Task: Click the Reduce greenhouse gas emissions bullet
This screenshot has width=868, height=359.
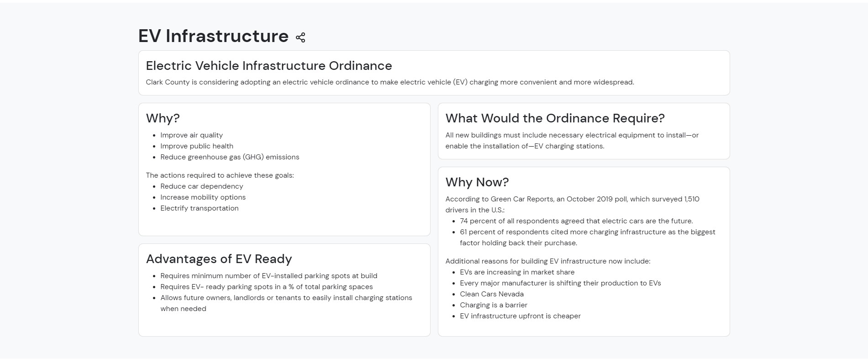Action: (230, 157)
